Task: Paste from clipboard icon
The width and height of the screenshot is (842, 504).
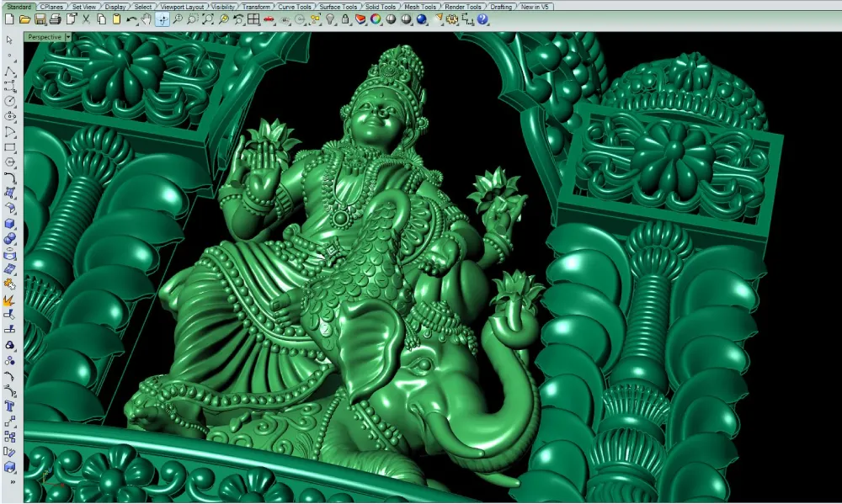Action: (x=116, y=19)
